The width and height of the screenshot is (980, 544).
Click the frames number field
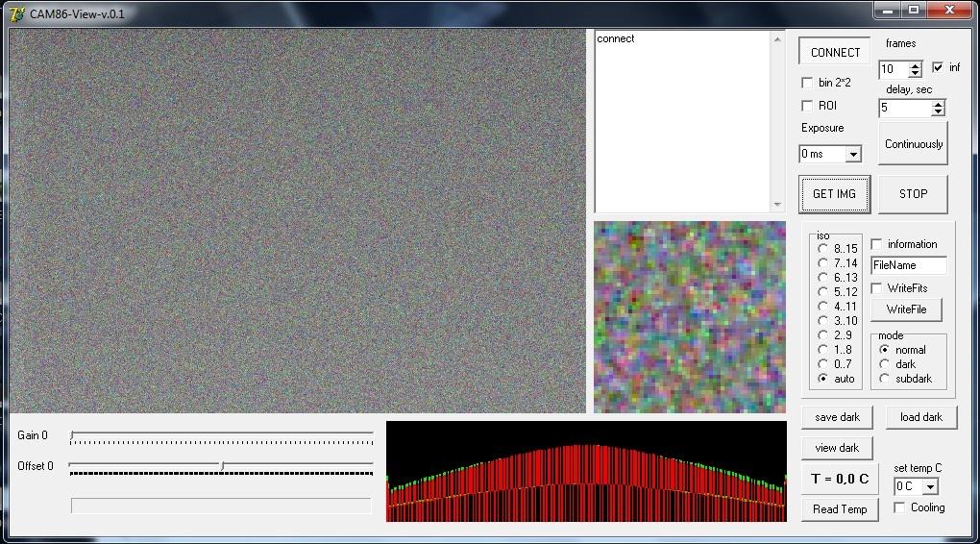(894, 69)
